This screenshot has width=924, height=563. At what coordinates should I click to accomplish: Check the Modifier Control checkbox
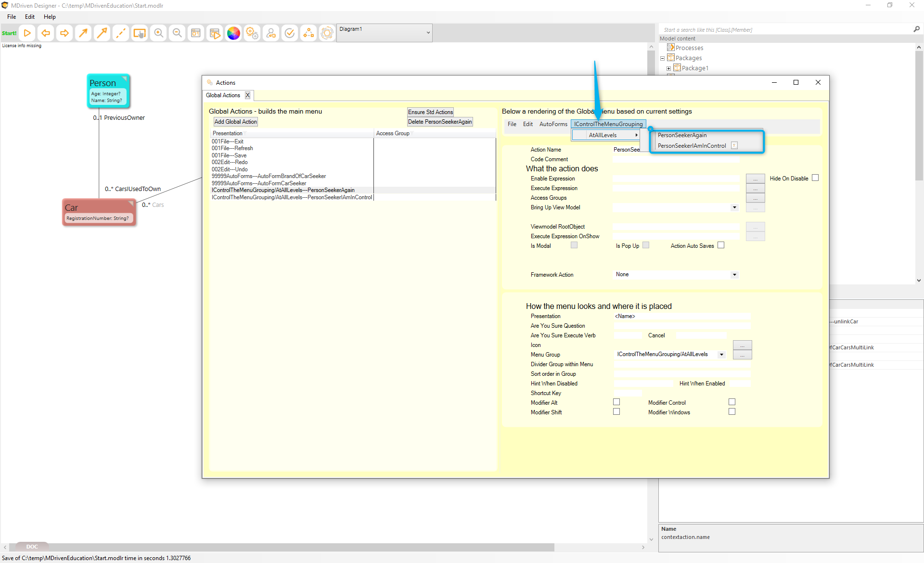(x=732, y=402)
